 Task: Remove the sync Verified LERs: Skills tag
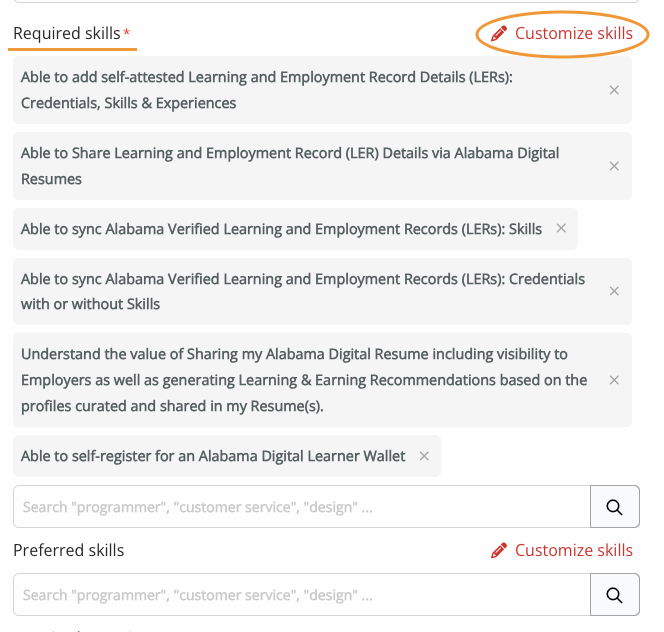coord(561,228)
